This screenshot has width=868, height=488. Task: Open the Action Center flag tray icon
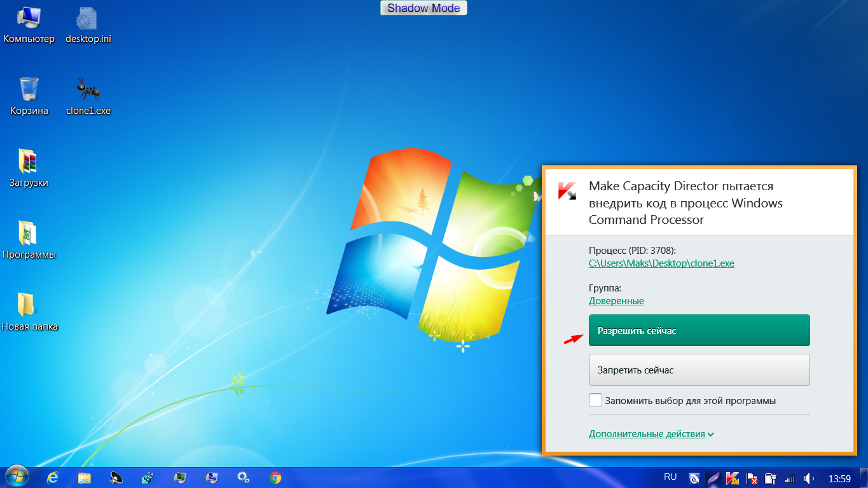pos(752,478)
